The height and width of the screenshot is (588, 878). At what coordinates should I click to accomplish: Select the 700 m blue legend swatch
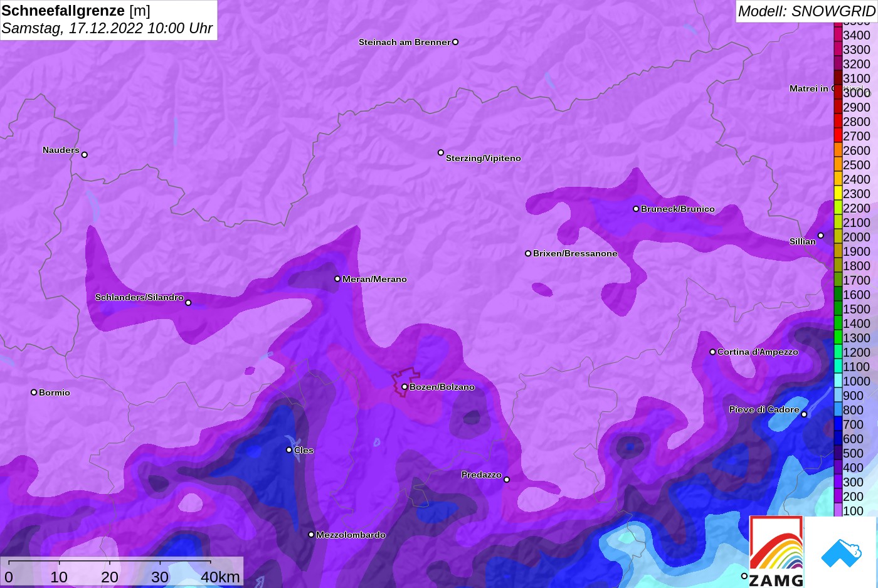pos(838,424)
